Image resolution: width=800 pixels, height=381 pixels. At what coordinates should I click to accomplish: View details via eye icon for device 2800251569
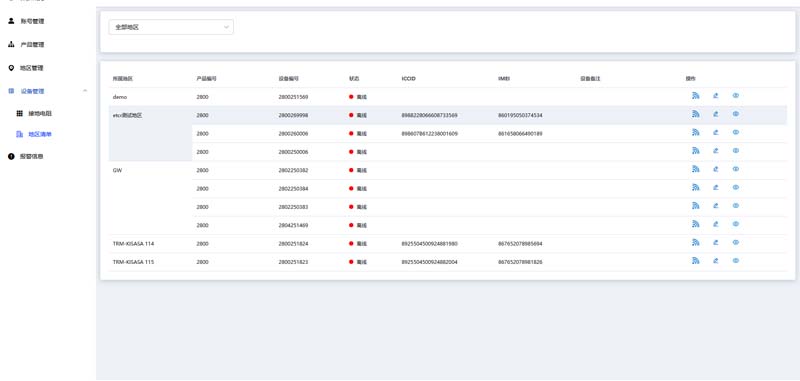(736, 96)
